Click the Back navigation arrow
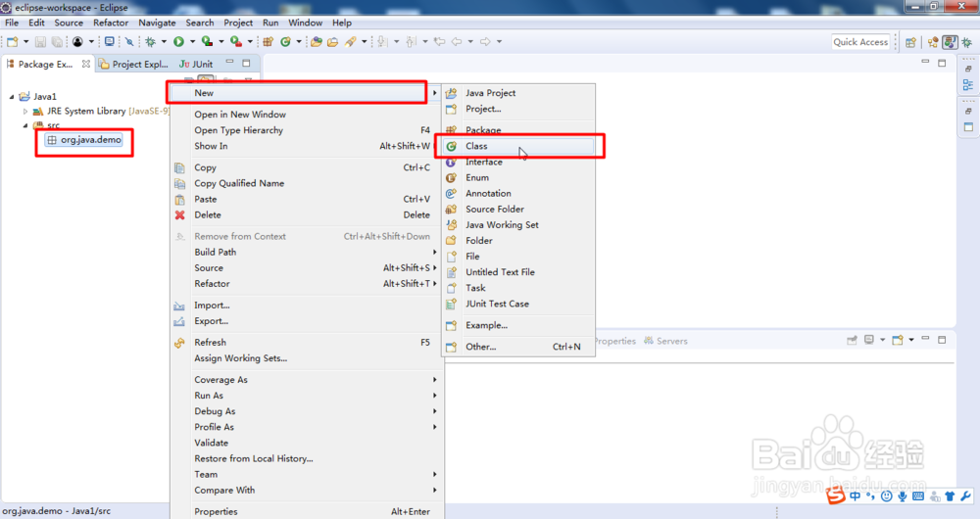The height and width of the screenshot is (519, 980). [457, 42]
